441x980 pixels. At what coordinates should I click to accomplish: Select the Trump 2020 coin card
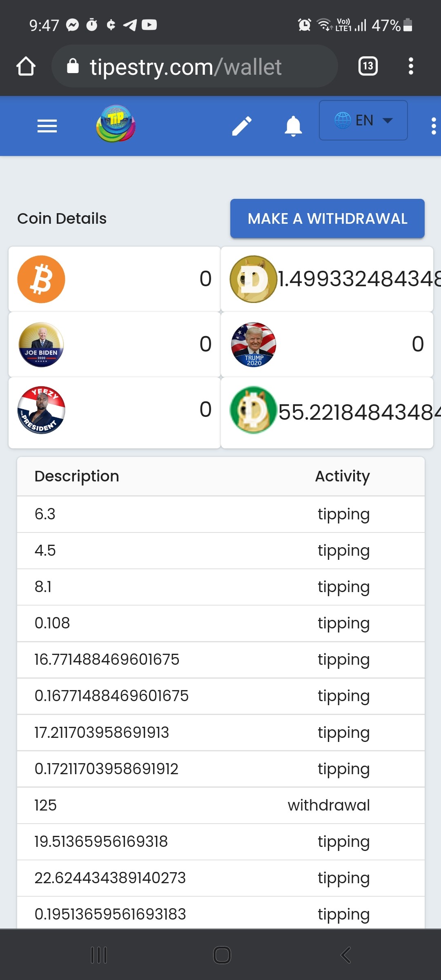(327, 344)
